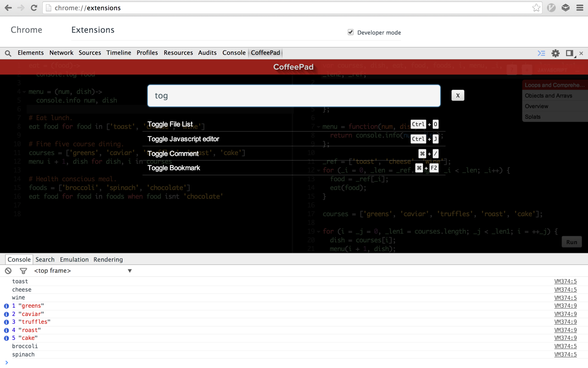Click the "cheese" console output line
This screenshot has width=588, height=368.
294,290
